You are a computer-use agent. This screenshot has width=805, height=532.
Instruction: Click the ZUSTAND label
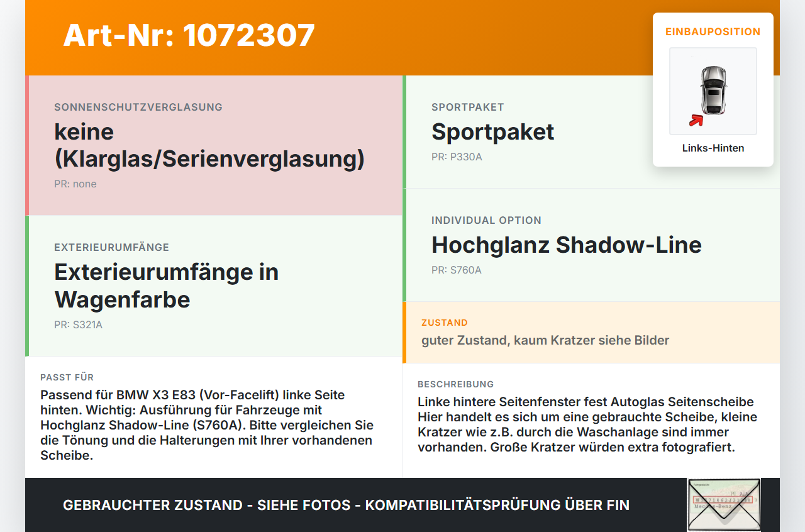pyautogui.click(x=445, y=323)
